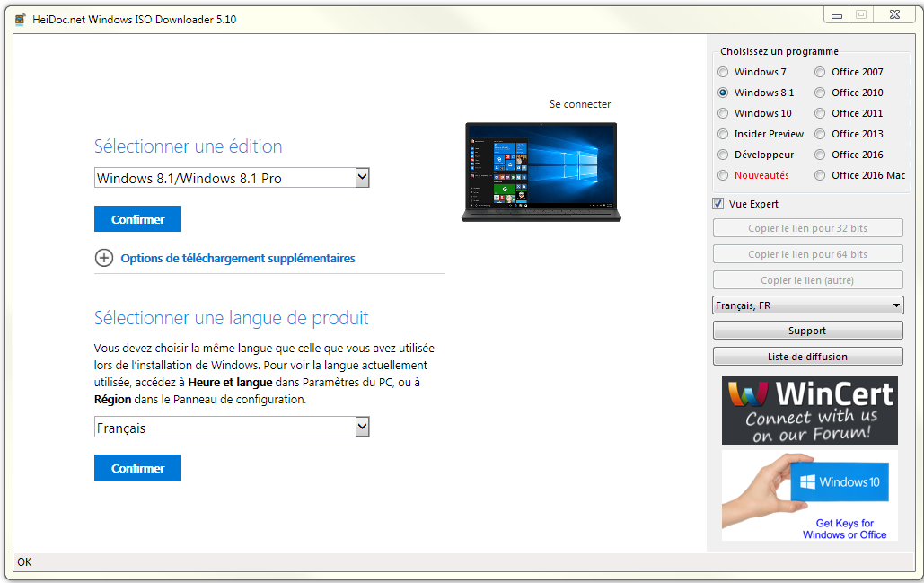This screenshot has width=924, height=583.
Task: Open the Windows 8.1 edition dropdown
Action: coord(232,178)
